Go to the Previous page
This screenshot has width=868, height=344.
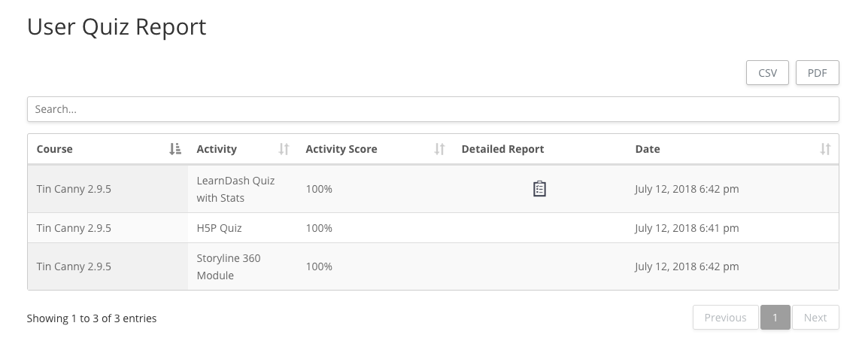point(725,318)
